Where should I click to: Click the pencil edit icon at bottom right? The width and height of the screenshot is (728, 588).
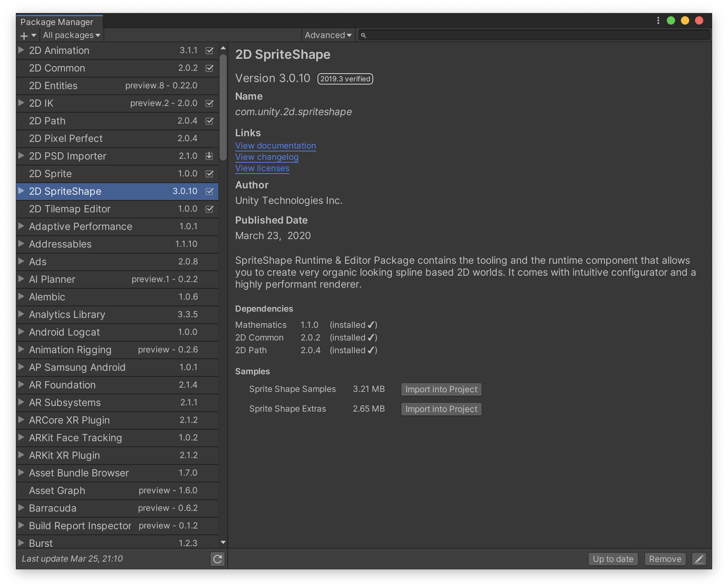coord(699,559)
